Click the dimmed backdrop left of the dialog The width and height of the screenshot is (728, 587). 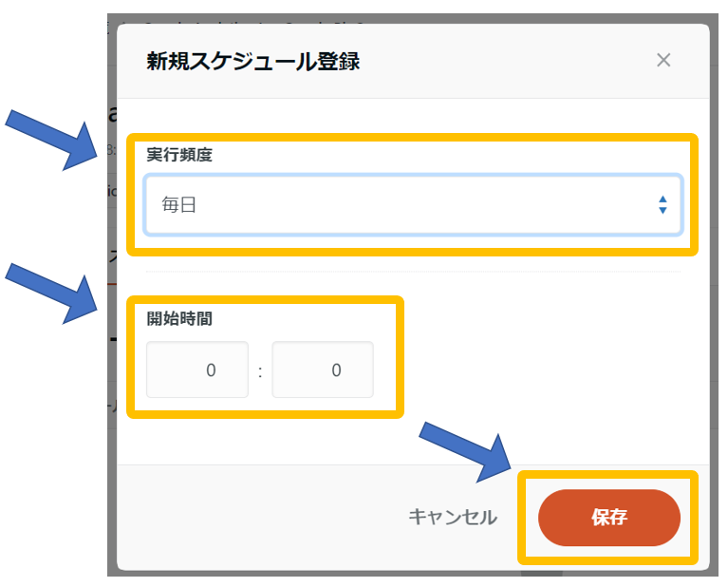[x=112, y=446]
